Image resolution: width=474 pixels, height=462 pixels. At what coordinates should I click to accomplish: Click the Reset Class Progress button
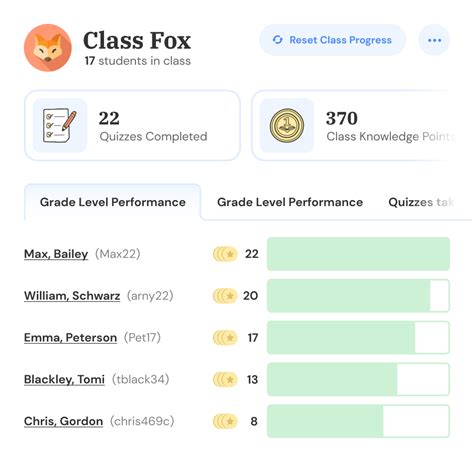(332, 40)
